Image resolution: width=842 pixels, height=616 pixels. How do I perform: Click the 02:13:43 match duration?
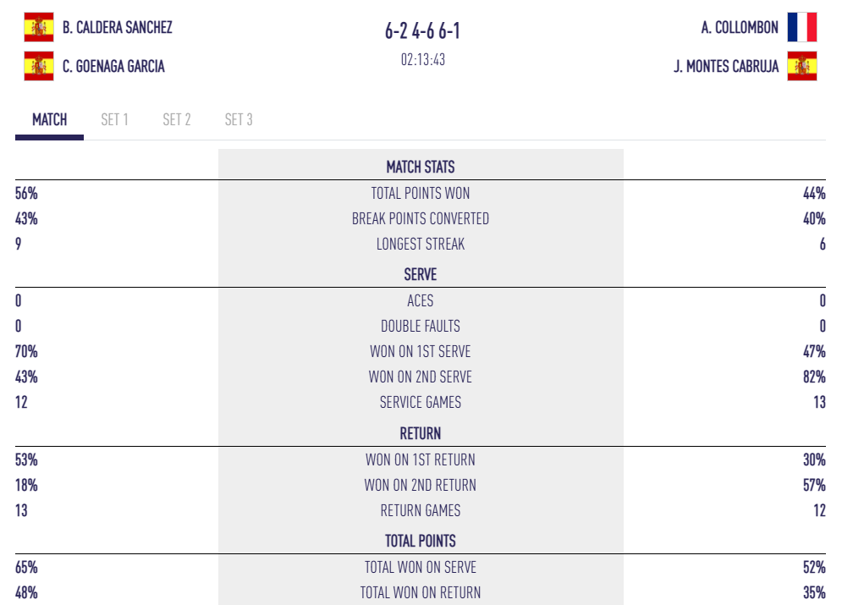(x=423, y=60)
